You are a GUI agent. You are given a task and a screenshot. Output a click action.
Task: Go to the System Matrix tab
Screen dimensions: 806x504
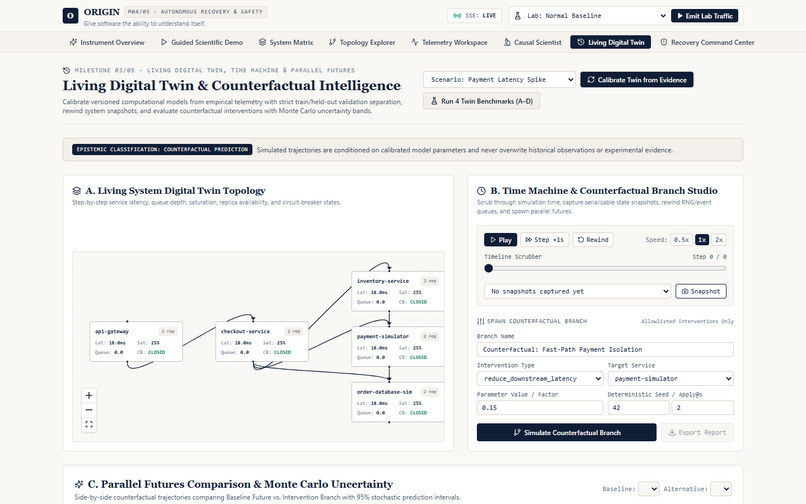click(x=286, y=42)
